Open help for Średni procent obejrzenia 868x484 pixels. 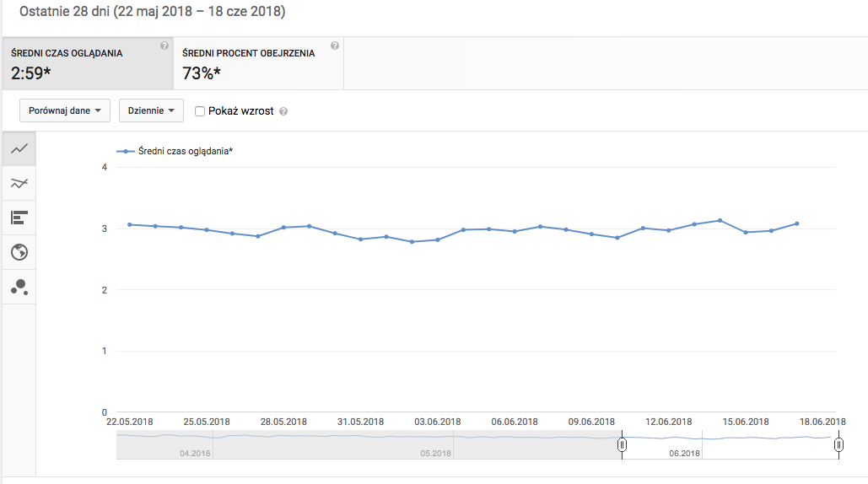[335, 46]
